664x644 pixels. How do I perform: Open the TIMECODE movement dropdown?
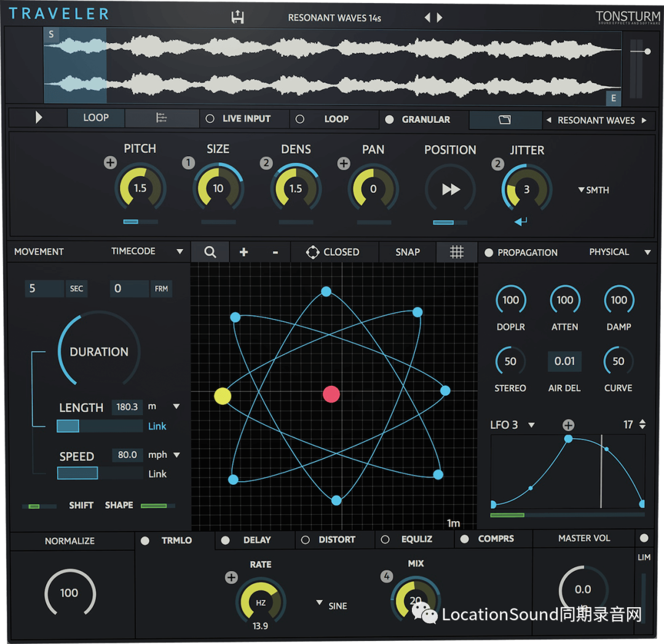180,251
